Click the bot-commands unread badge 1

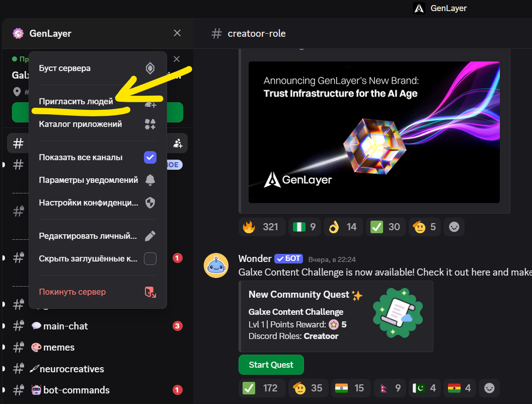[177, 390]
